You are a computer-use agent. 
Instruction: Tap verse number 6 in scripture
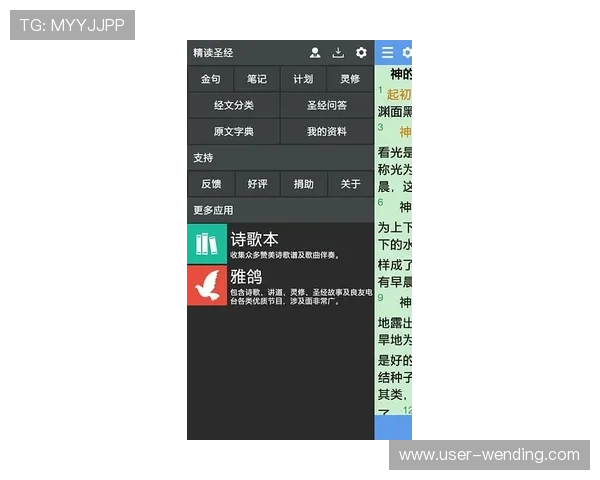point(380,202)
